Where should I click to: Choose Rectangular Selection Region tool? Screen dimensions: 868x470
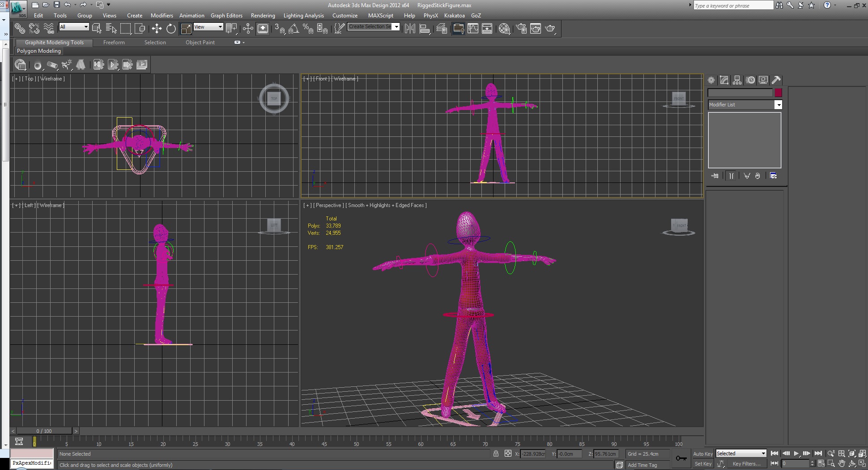(x=126, y=29)
